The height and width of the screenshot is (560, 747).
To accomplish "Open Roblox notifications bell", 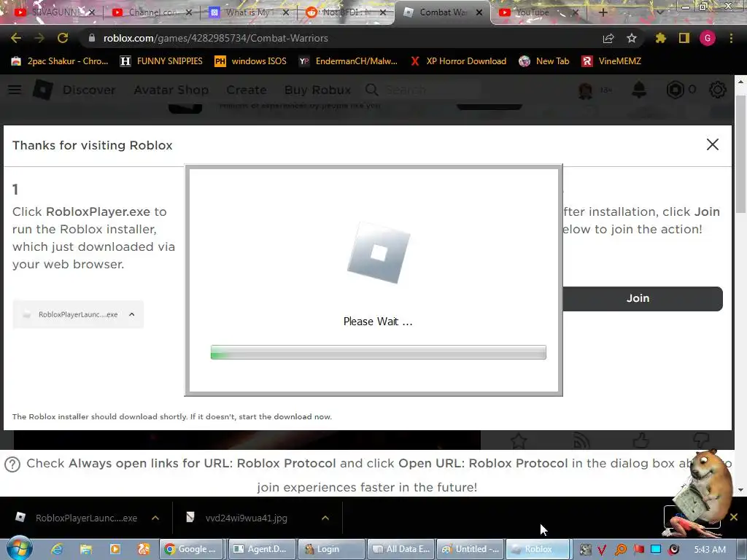I will click(x=639, y=90).
